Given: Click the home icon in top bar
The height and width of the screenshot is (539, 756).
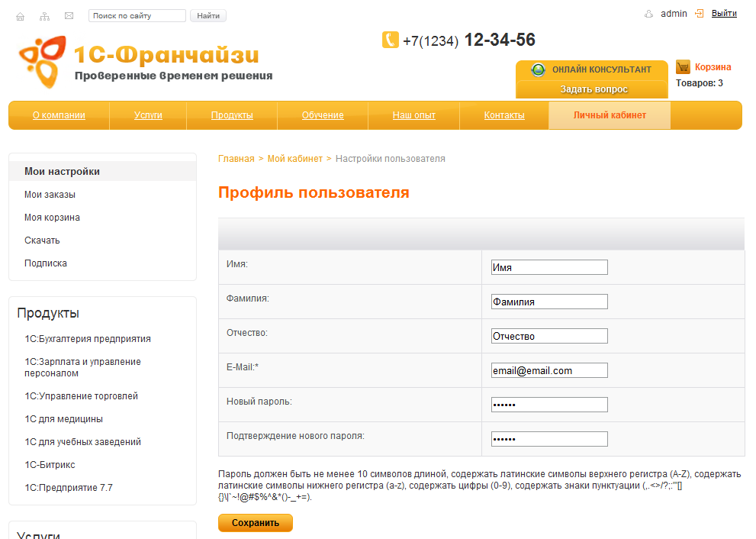Looking at the screenshot, I should pyautogui.click(x=21, y=16).
